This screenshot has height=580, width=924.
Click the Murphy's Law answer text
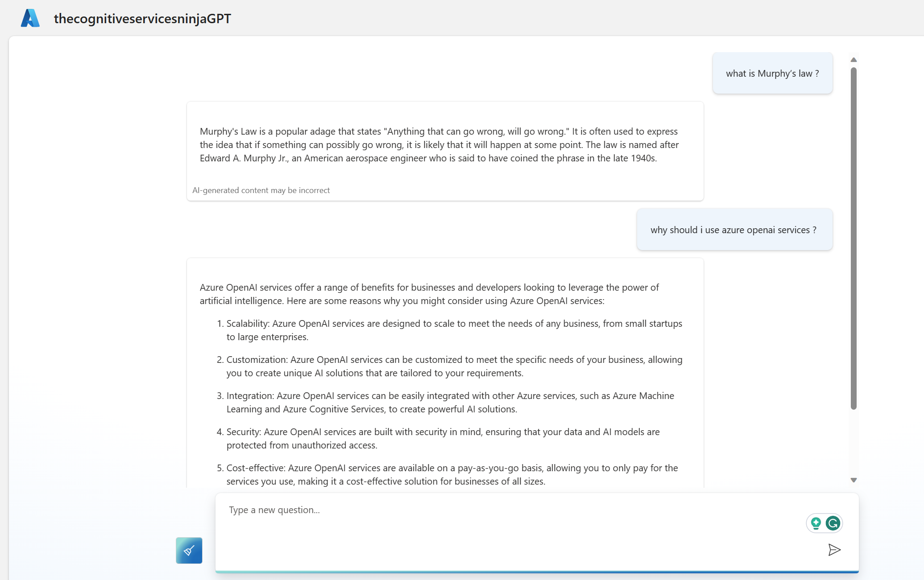[x=439, y=145]
